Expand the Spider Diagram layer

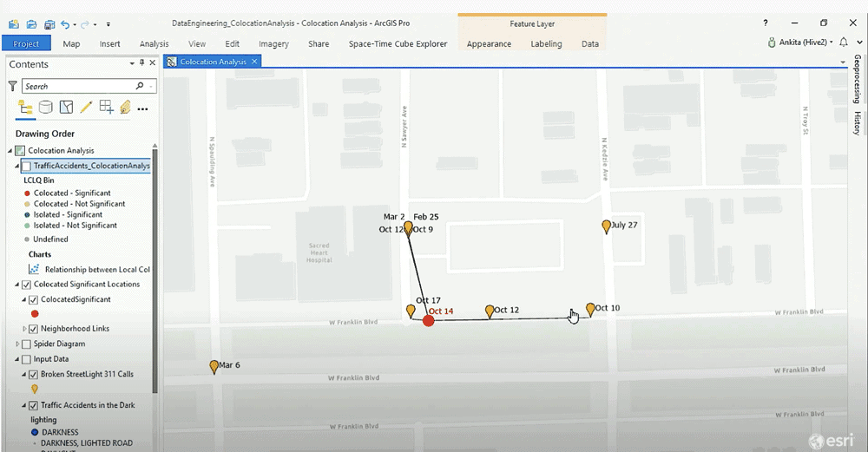tap(17, 344)
